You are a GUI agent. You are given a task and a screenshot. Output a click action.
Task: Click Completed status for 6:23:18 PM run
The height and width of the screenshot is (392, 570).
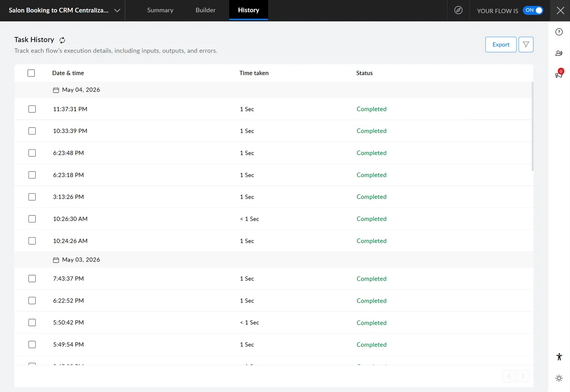click(371, 175)
